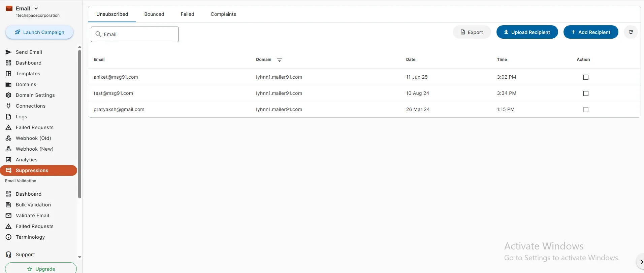Screen dimensions: 644x273
Task: Open Connections in the sidebar
Action: click(30, 106)
